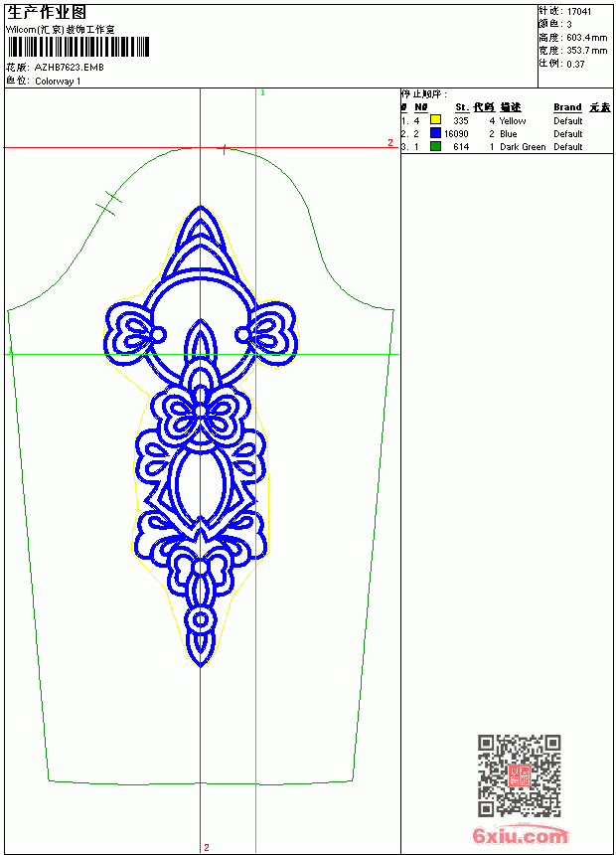Click the Yellow thread row description
The height and width of the screenshot is (855, 616).
pyautogui.click(x=513, y=121)
